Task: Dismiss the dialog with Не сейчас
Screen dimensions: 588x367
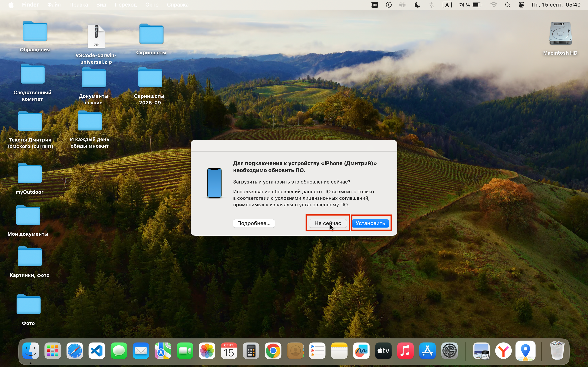Action: click(x=328, y=223)
